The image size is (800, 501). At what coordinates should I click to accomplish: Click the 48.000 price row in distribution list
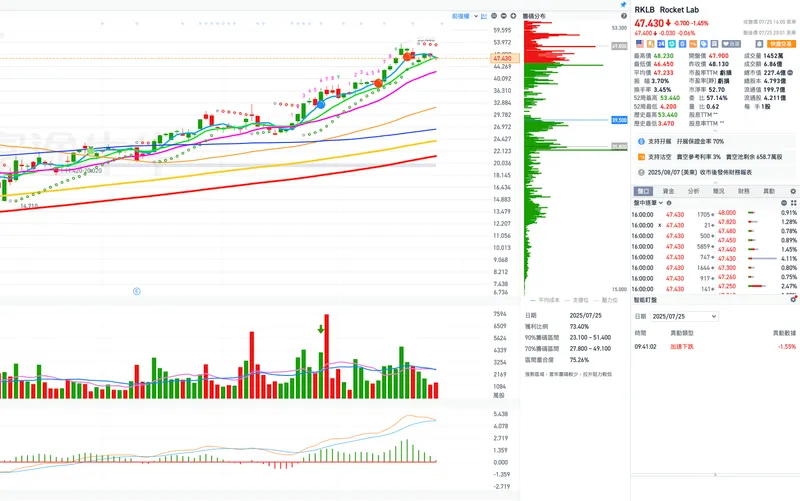(757, 212)
